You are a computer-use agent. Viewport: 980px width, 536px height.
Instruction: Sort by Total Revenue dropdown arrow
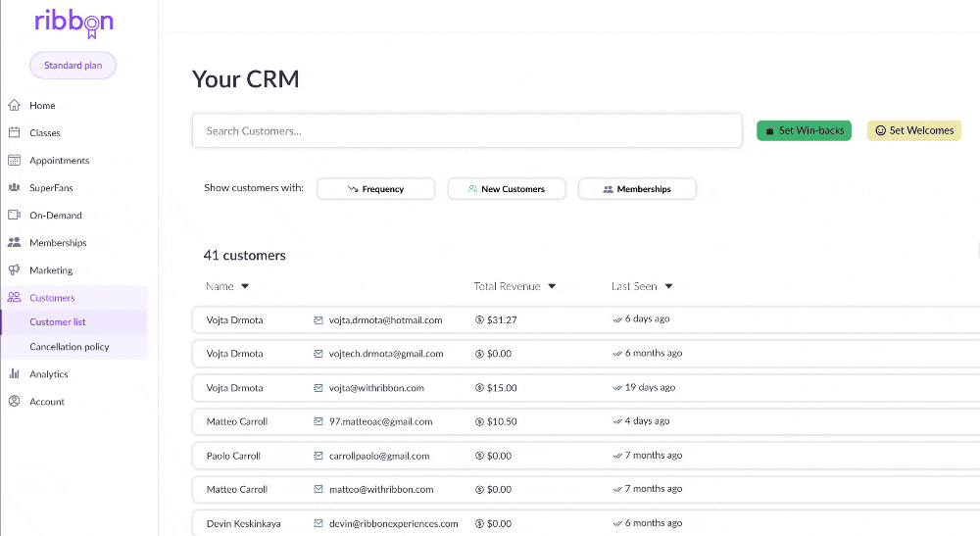click(x=552, y=287)
